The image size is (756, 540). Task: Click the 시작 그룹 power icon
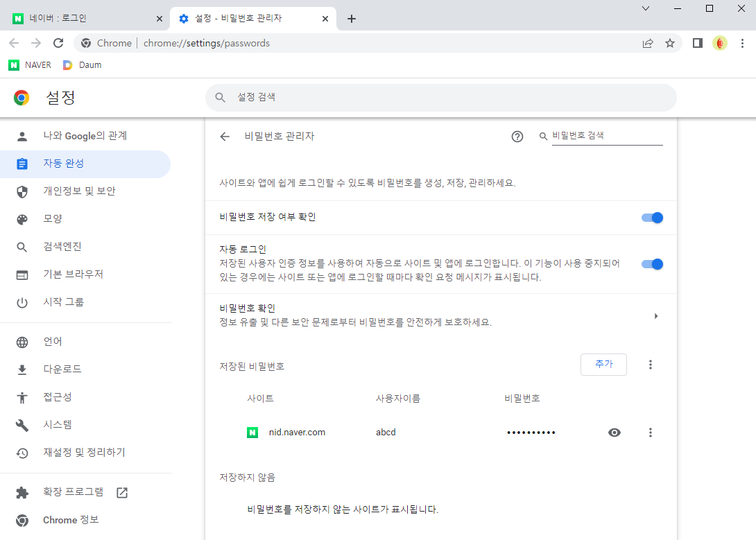(22, 302)
